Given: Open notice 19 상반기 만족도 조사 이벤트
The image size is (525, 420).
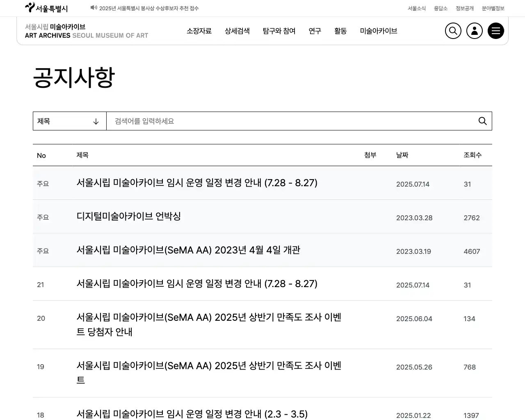Looking at the screenshot, I should pos(209,373).
